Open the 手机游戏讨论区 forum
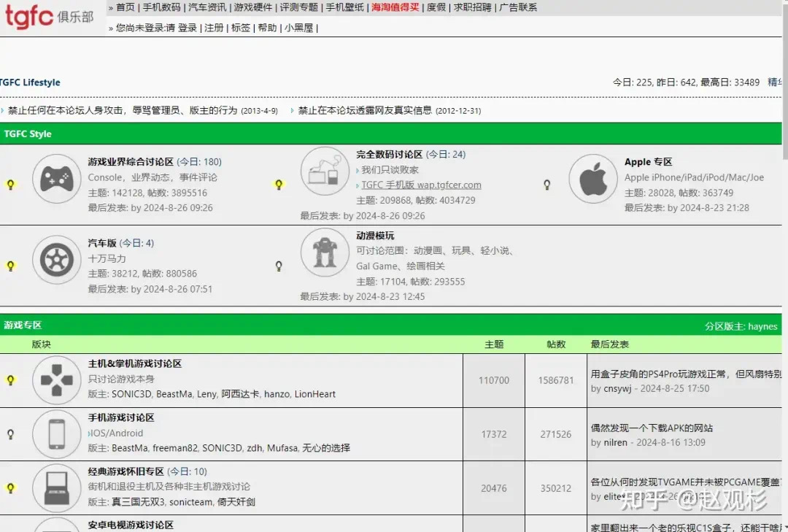This screenshot has width=788, height=532. [x=121, y=417]
